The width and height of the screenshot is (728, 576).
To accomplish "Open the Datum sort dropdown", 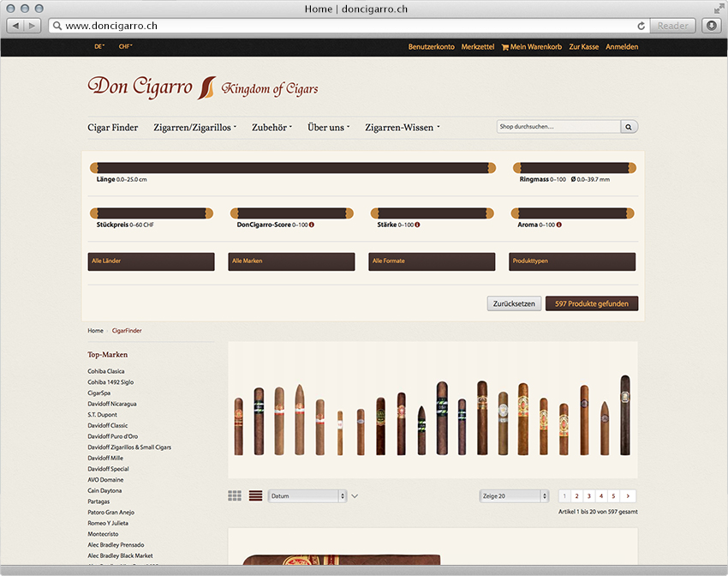I will [x=307, y=496].
